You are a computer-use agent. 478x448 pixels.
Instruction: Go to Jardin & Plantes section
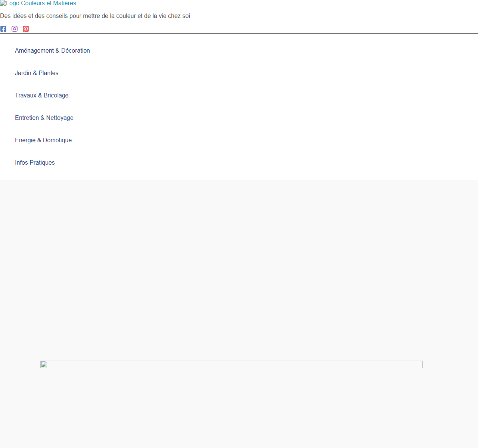click(37, 73)
